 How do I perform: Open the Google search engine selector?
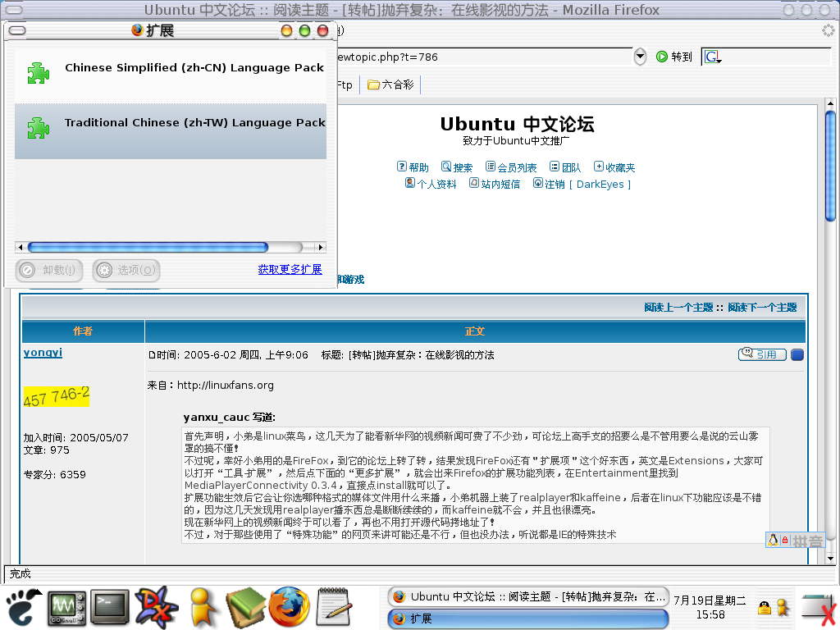coord(713,57)
